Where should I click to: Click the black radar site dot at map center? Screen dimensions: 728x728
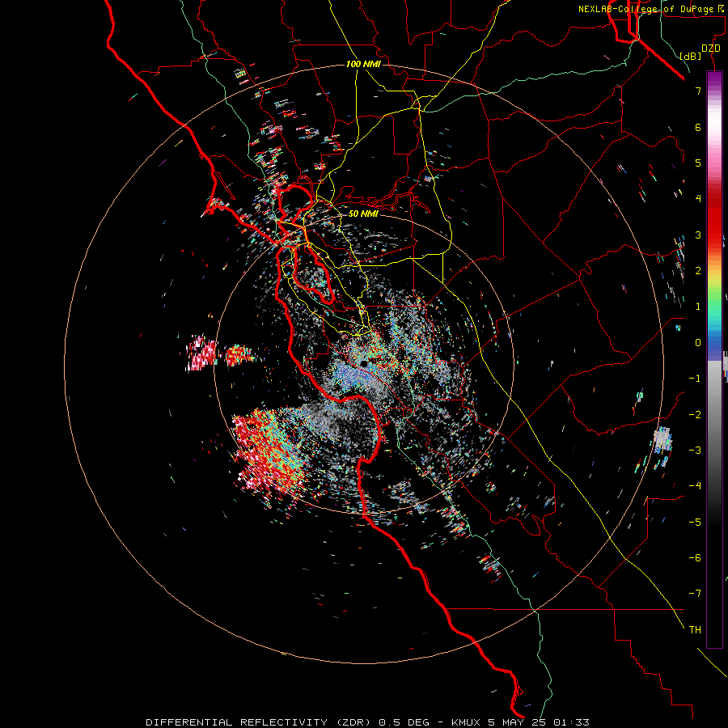pos(364,363)
